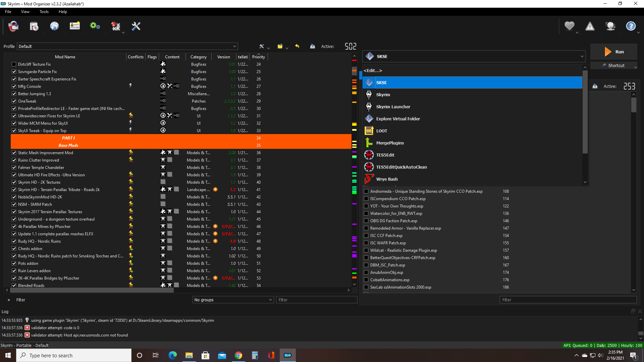644x362 pixels.
Task: Check the Wildcat - Realistic Damage Plugin.esp
Action: click(366, 250)
